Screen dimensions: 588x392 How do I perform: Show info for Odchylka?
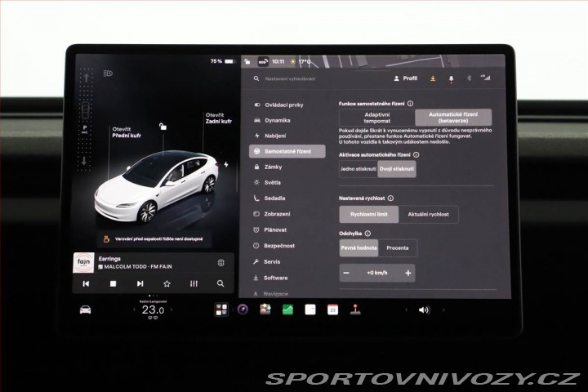[x=367, y=234]
